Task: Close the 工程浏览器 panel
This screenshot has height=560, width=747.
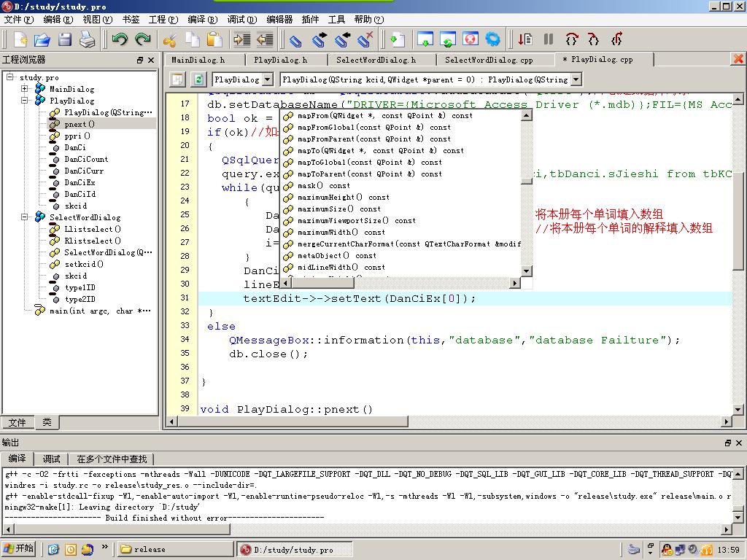Action: coord(151,60)
